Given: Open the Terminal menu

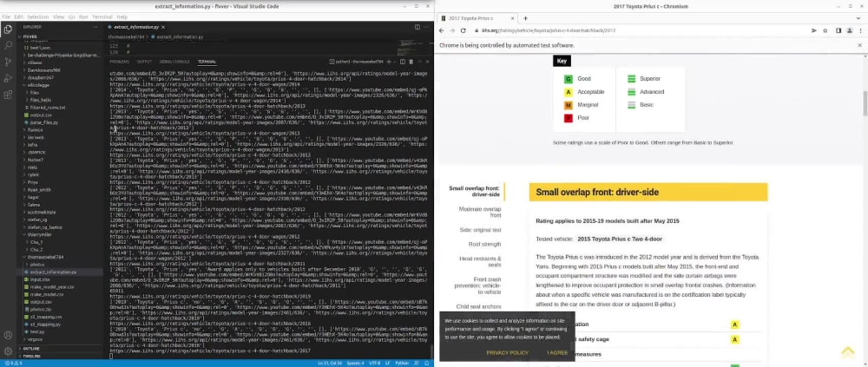Looking at the screenshot, I should 102,17.
